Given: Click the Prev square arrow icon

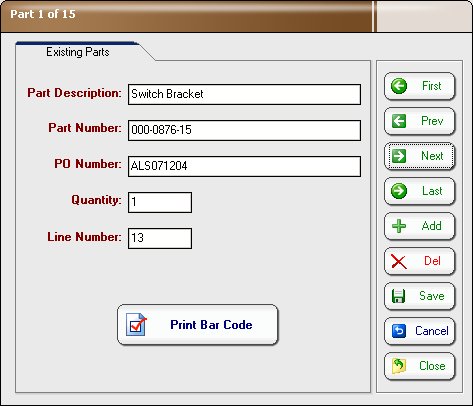Looking at the screenshot, I should pos(399,121).
